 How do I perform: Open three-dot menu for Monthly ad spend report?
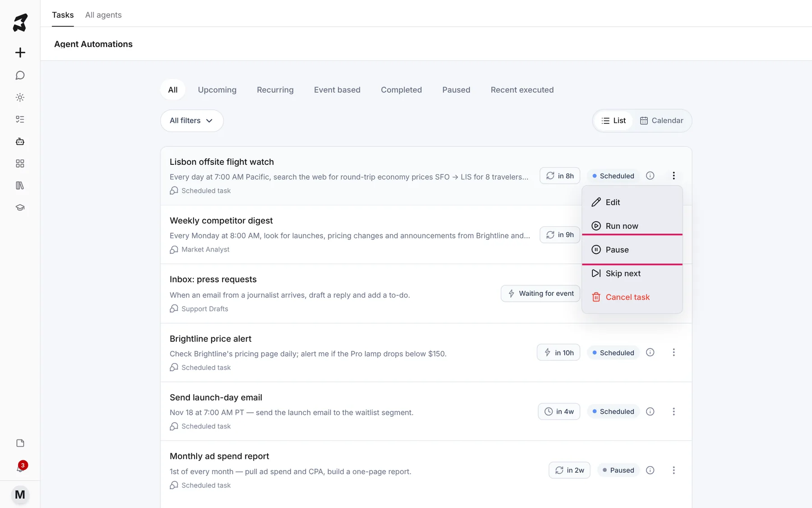[x=674, y=470]
